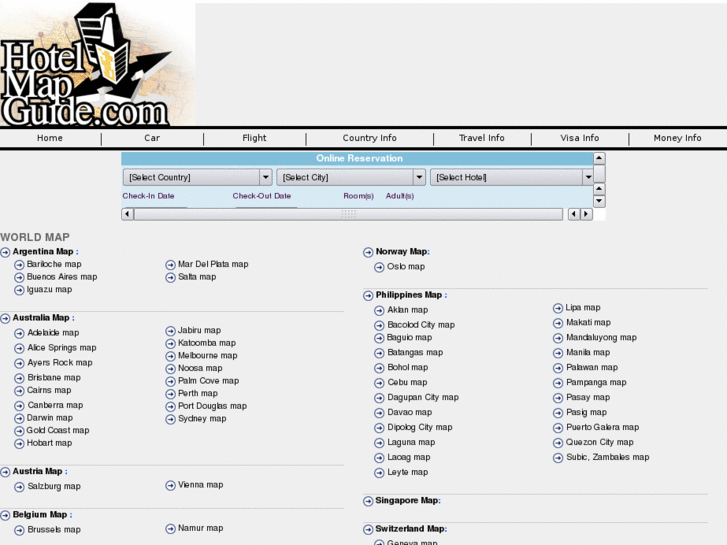
Task: Open the Gold Coast map link
Action: pyautogui.click(x=58, y=430)
